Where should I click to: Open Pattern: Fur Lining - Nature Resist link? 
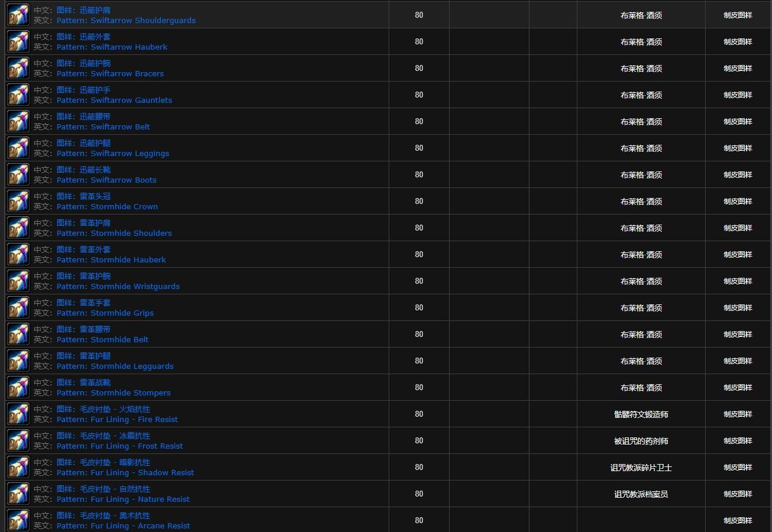click(x=123, y=499)
